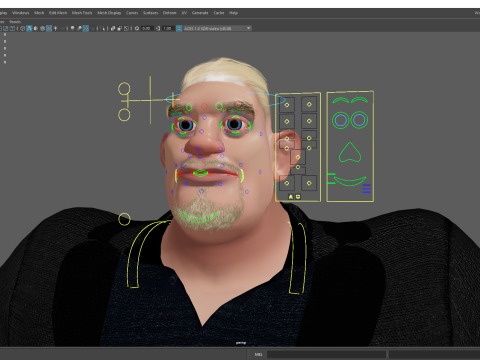Open the Mesh Tools menu
This screenshot has height=360, width=480.
click(x=82, y=13)
